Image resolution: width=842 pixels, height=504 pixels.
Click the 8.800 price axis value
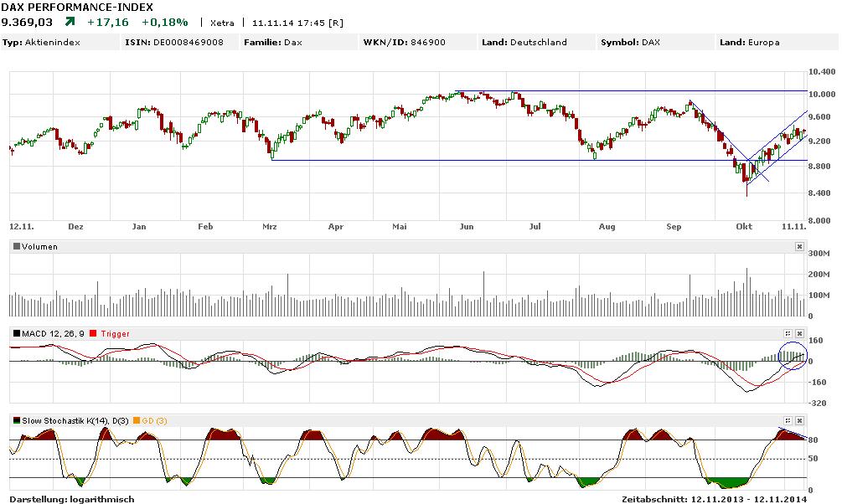coord(822,167)
